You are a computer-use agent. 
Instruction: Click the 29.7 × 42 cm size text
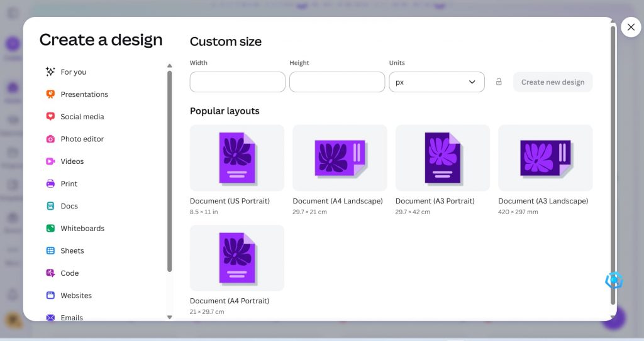point(413,212)
